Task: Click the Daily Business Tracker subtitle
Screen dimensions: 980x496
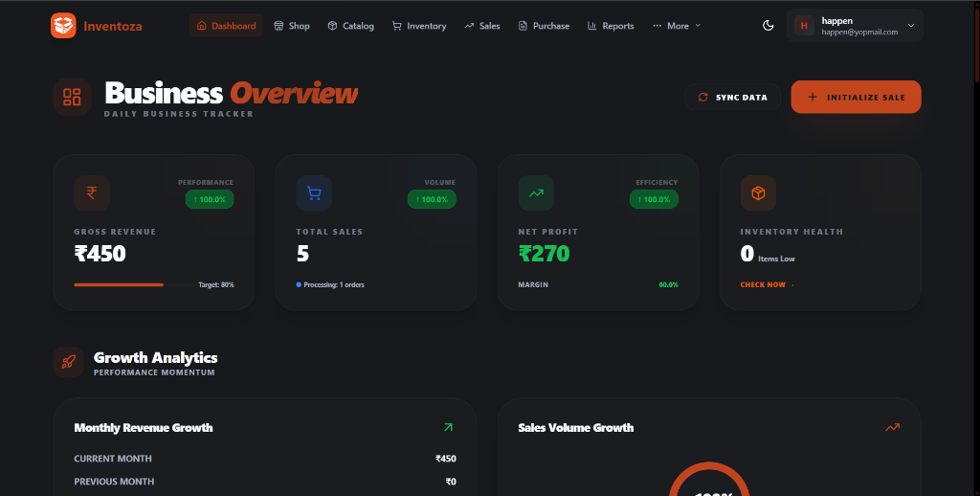Action: (179, 114)
